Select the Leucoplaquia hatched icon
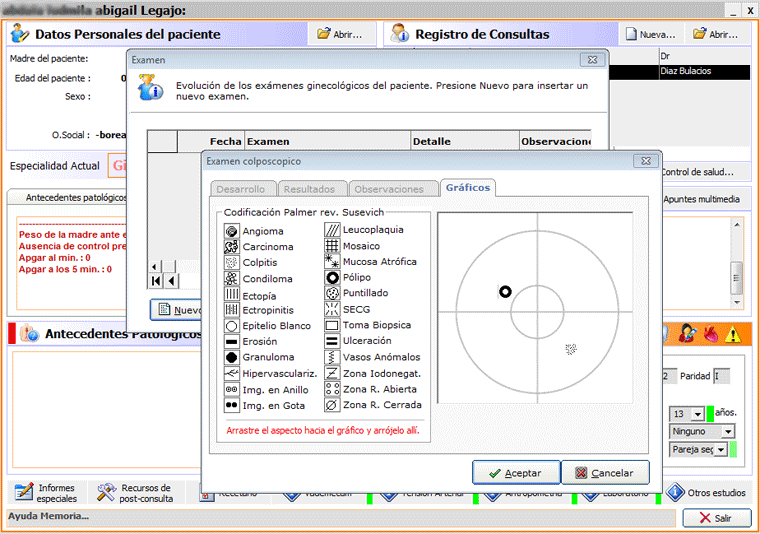760x534 pixels. (332, 230)
